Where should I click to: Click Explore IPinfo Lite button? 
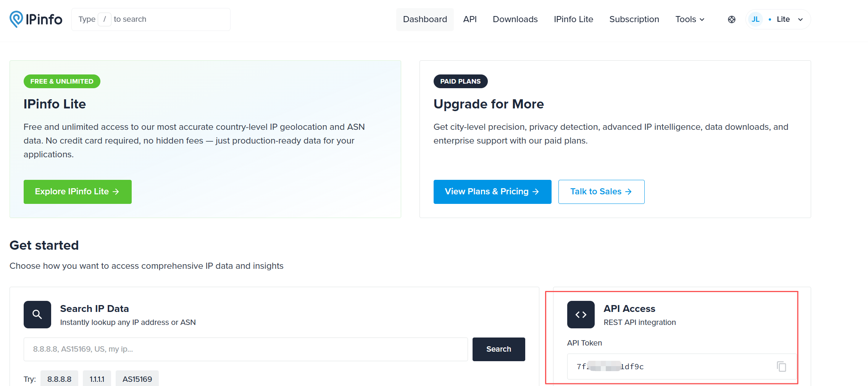pos(77,192)
